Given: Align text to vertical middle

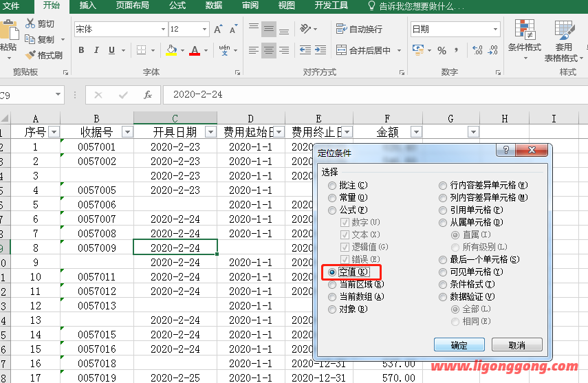Looking at the screenshot, I should pos(268,30).
